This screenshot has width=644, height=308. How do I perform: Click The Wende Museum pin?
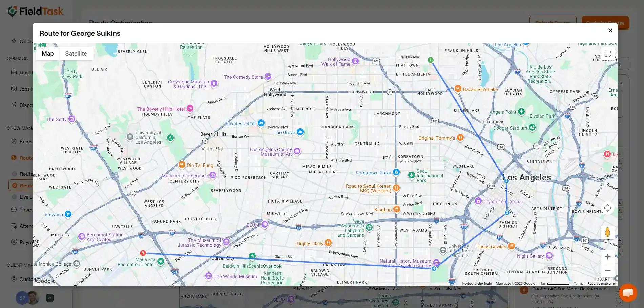point(209,276)
